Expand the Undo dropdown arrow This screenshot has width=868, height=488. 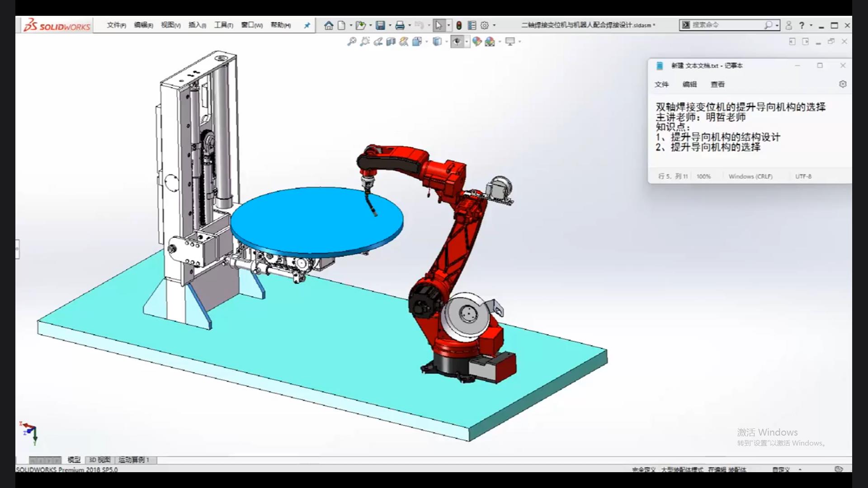point(429,25)
